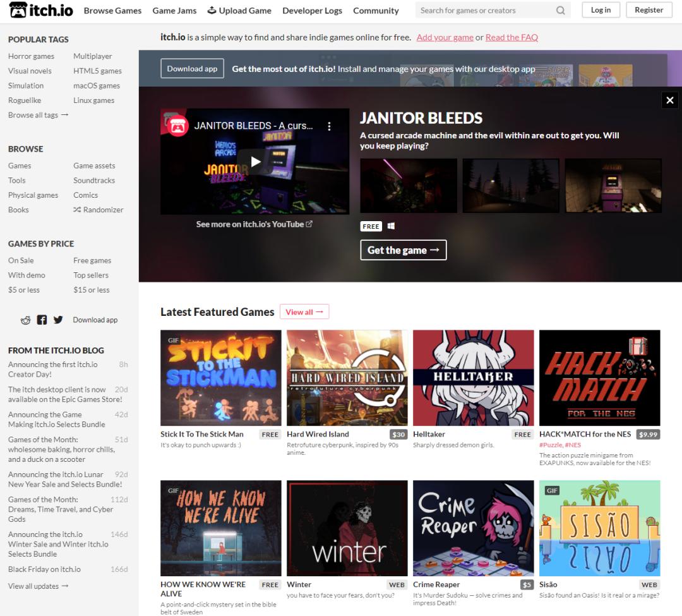Click the Register button
The height and width of the screenshot is (616, 682).
click(649, 10)
